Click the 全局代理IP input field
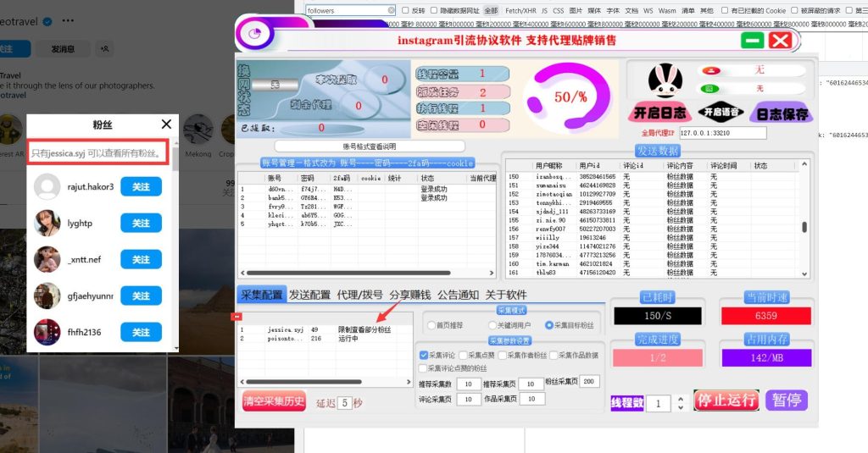Screen dimensions: 868x453 [x=723, y=133]
